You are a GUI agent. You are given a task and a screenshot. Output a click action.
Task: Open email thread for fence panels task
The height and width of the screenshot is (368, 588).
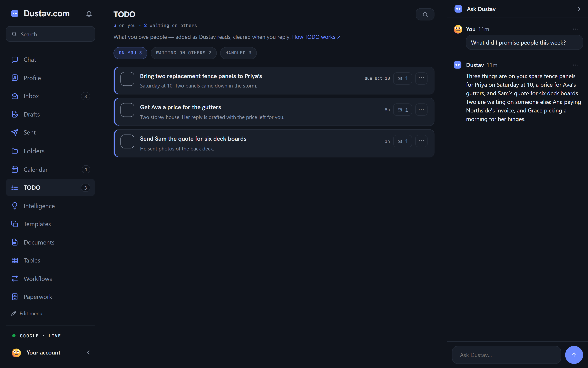[403, 78]
